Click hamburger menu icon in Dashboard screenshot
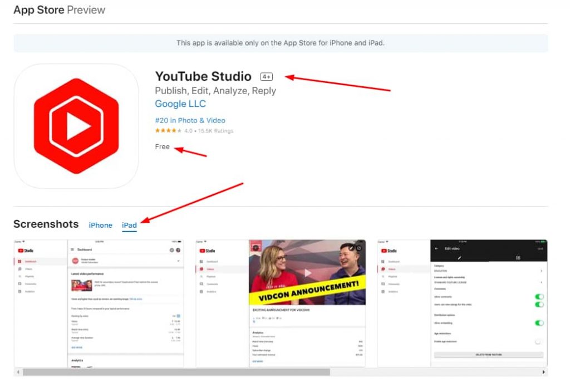 (x=72, y=250)
